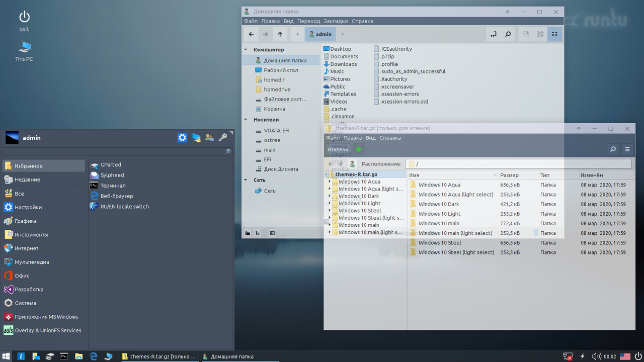Open search in archive manager
This screenshot has width=644, height=362.
(613, 149)
